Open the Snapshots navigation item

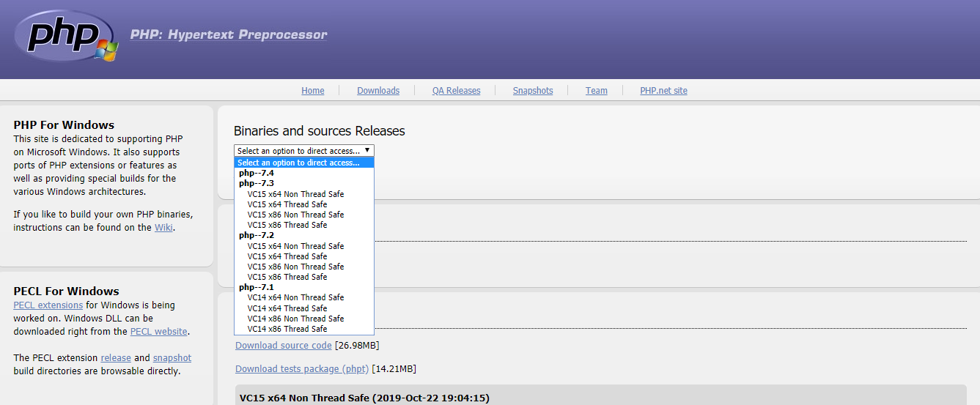click(533, 91)
